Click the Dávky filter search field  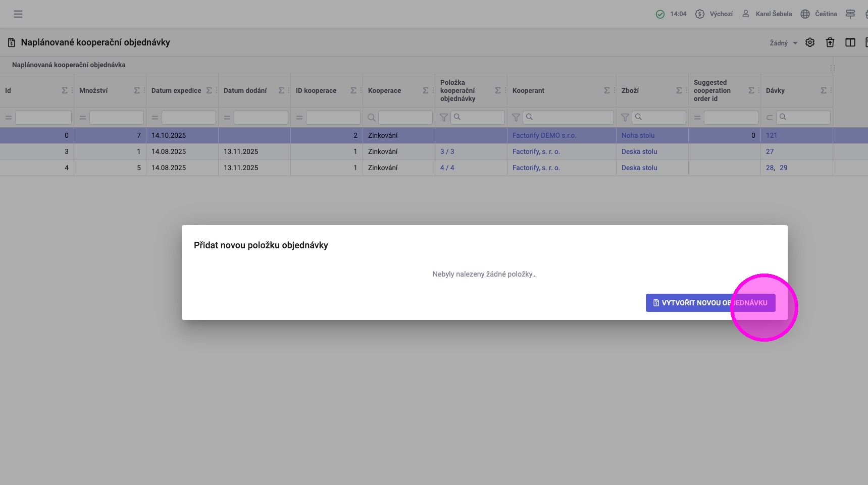pyautogui.click(x=803, y=118)
